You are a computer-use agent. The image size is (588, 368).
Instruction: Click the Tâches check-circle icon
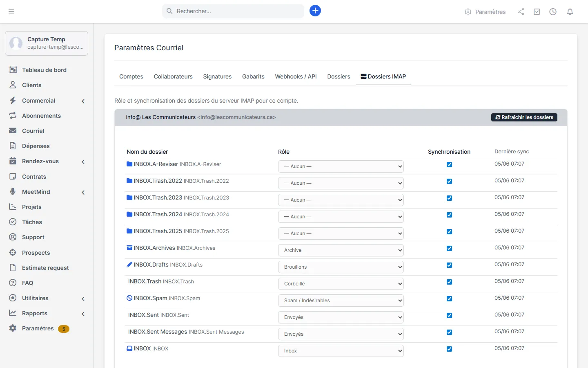point(13,222)
